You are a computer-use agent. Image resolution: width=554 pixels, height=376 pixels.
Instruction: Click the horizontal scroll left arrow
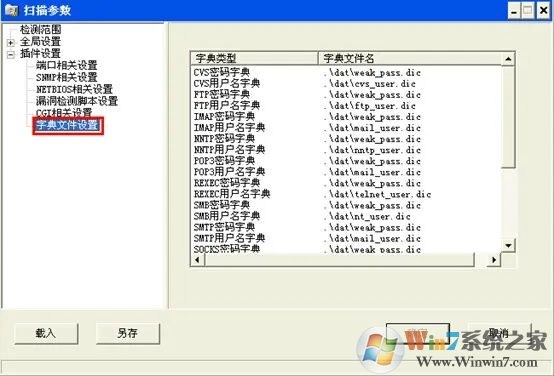[198, 260]
